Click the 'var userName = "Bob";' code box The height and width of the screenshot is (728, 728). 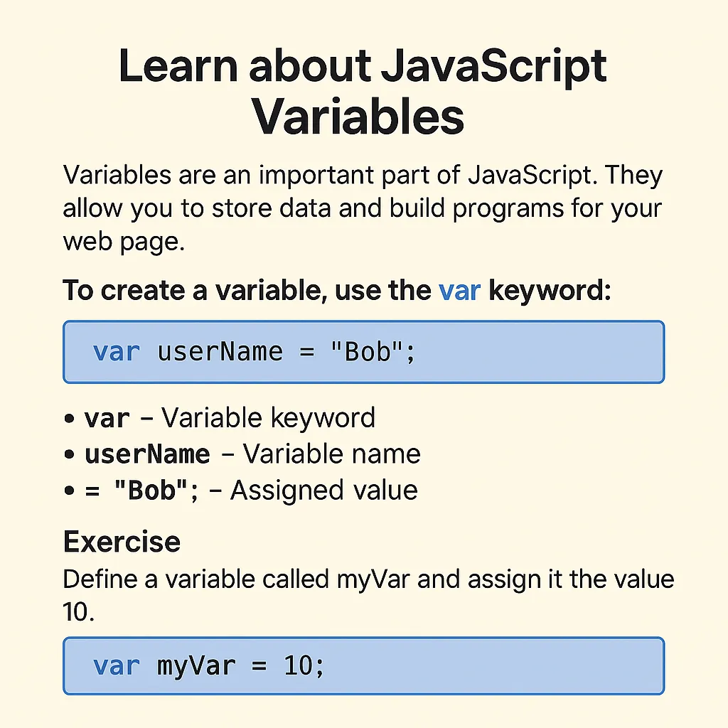click(x=363, y=352)
